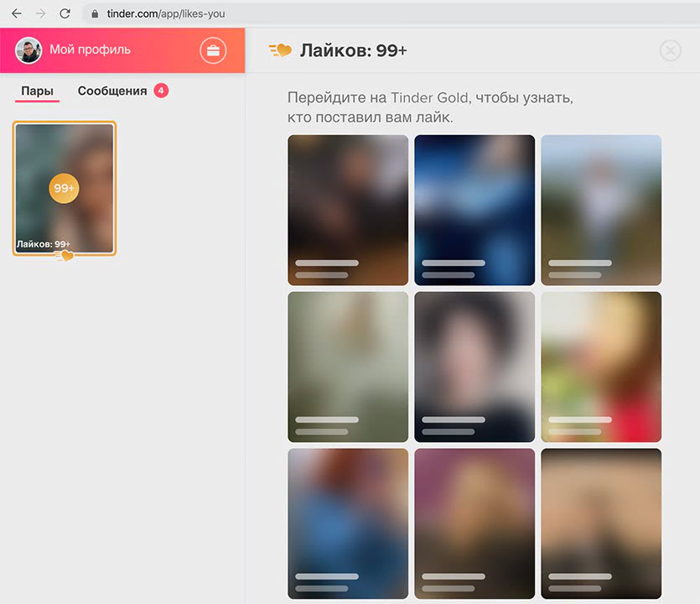
Task: Reload the page with refresh icon
Action: 65,13
